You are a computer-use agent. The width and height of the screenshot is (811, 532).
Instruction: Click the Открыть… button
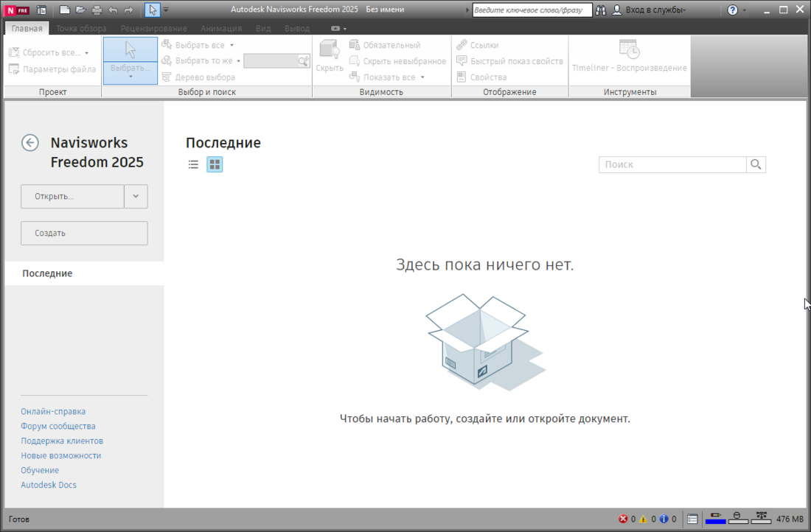pos(72,197)
